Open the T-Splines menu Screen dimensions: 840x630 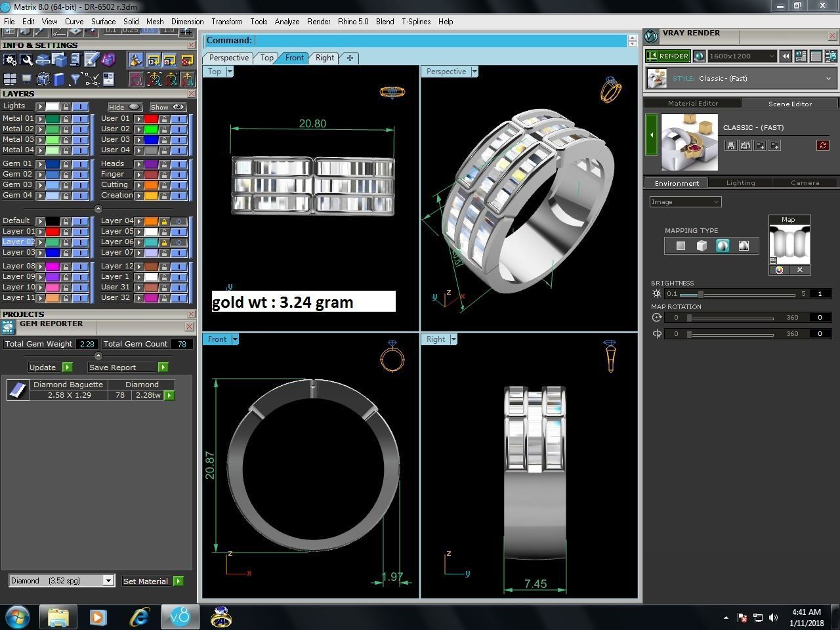pyautogui.click(x=416, y=22)
